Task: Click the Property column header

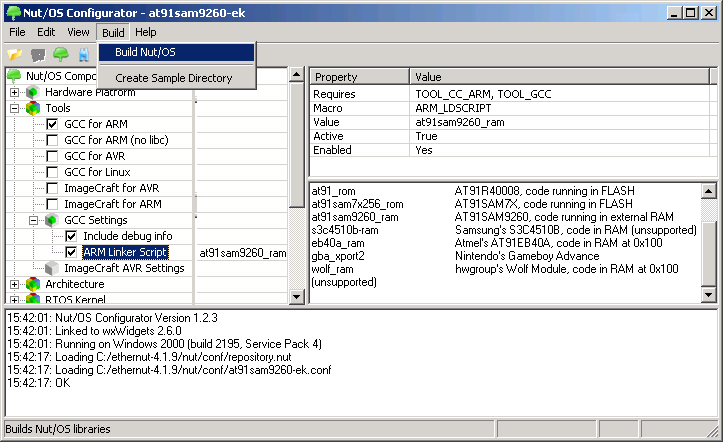Action: 360,77
